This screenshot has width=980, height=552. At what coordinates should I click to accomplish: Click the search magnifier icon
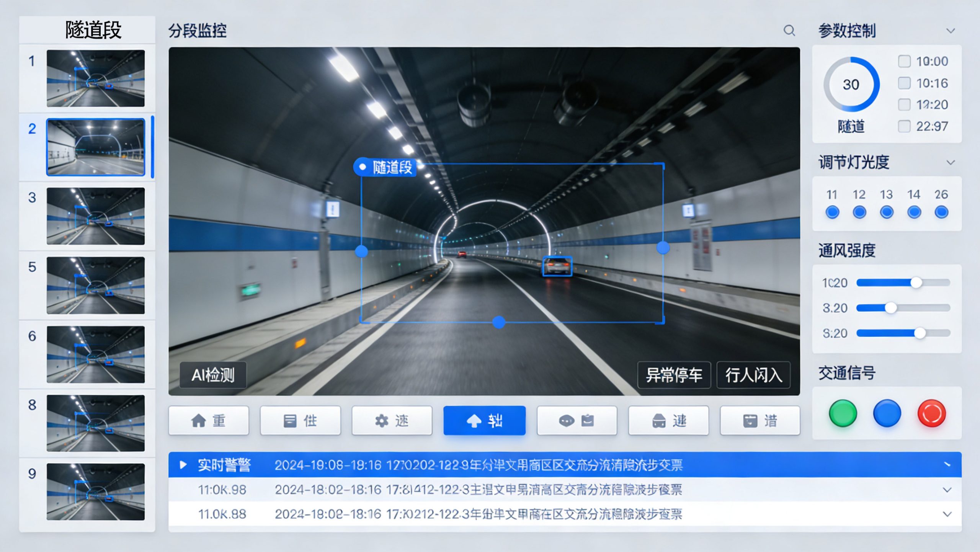789,31
